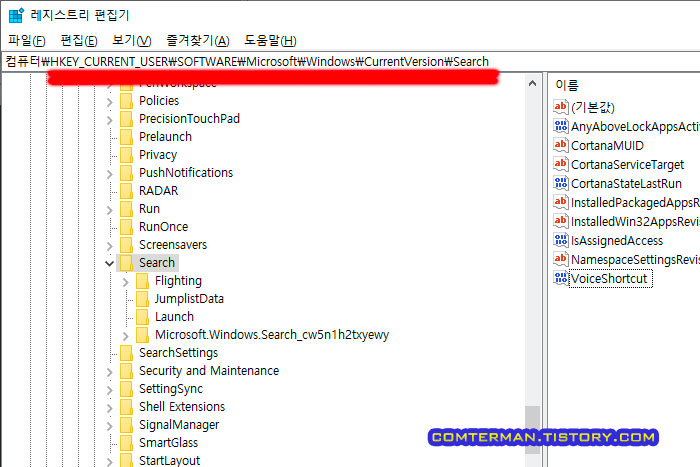700x467 pixels.
Task: Expand the Screensavers key
Action: [x=109, y=246]
